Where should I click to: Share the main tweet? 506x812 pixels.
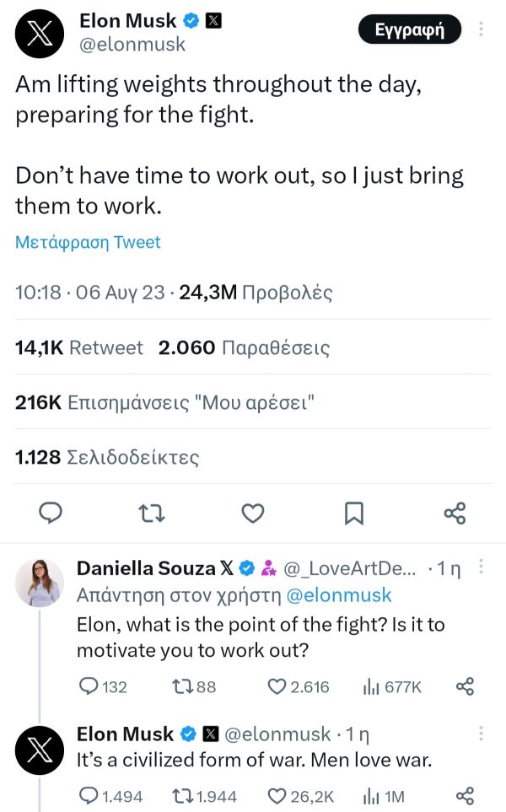(x=455, y=514)
